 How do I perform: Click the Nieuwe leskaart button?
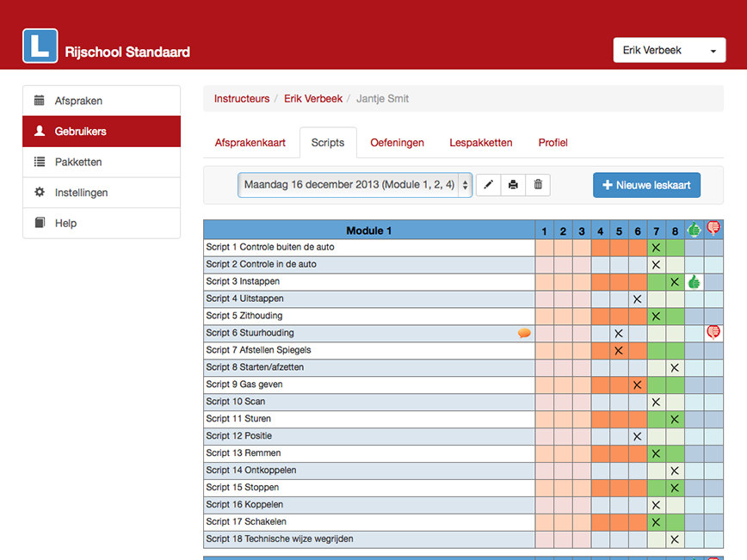tap(646, 185)
